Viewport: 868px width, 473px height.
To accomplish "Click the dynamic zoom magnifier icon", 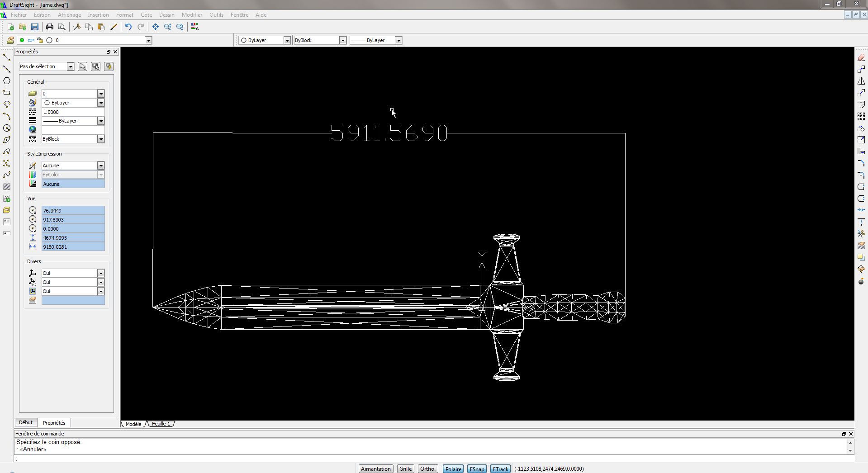I will click(168, 27).
